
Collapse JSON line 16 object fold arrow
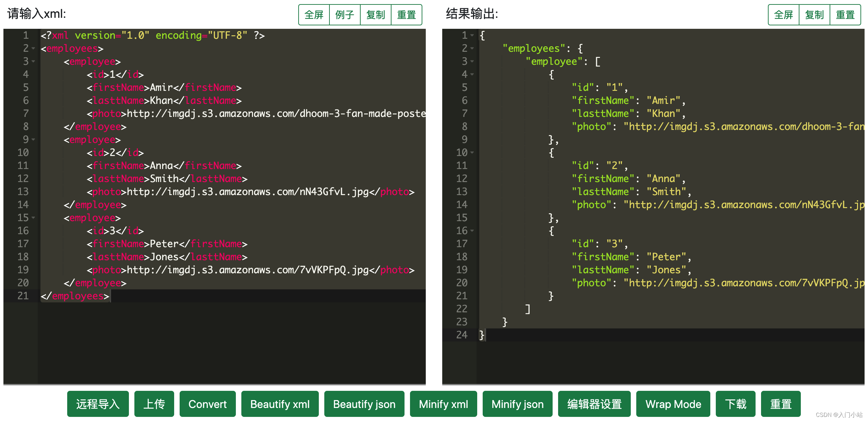click(472, 231)
